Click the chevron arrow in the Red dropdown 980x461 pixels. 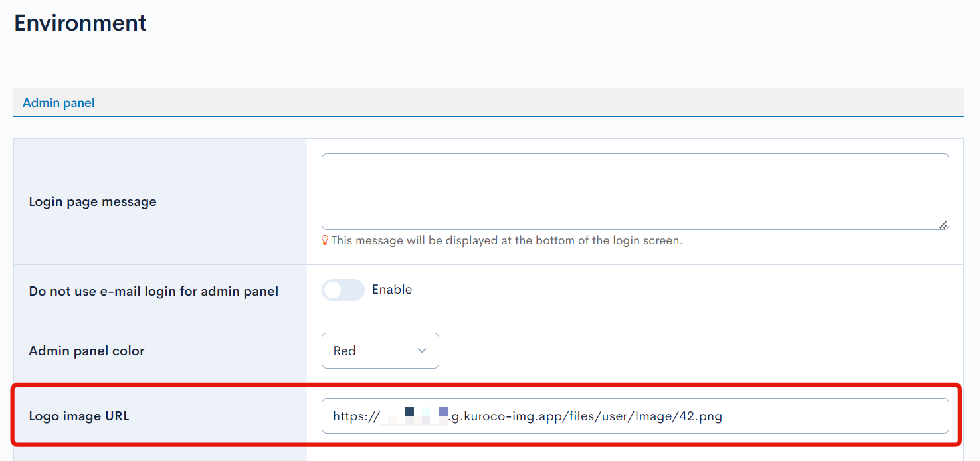422,351
